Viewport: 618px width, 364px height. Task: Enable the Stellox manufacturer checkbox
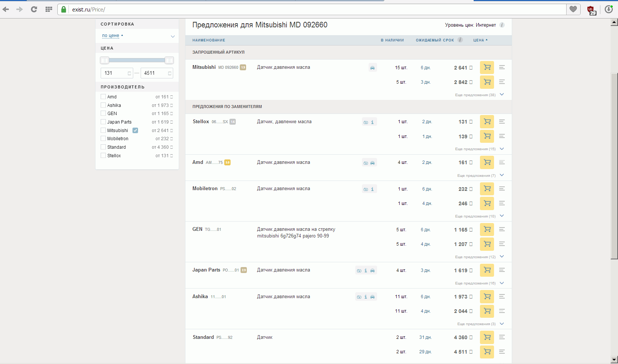pos(103,155)
